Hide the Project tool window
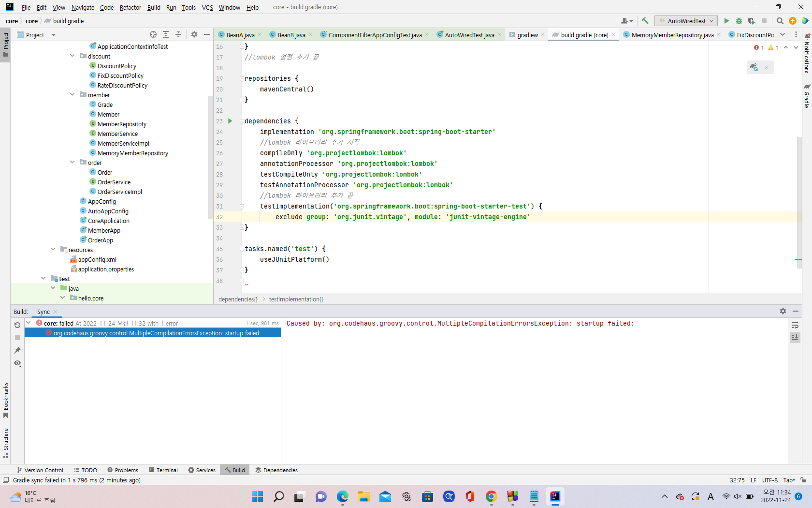This screenshot has width=812, height=508. click(x=207, y=34)
